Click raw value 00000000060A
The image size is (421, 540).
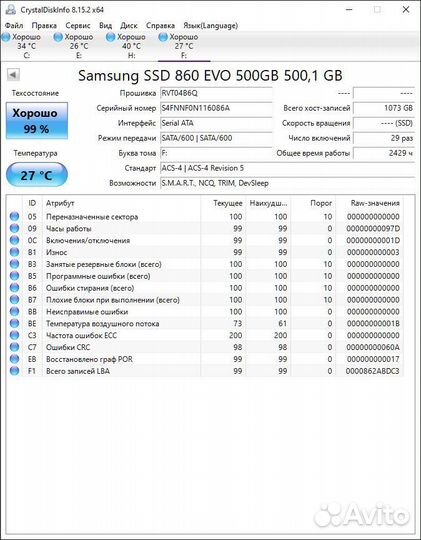(373, 347)
